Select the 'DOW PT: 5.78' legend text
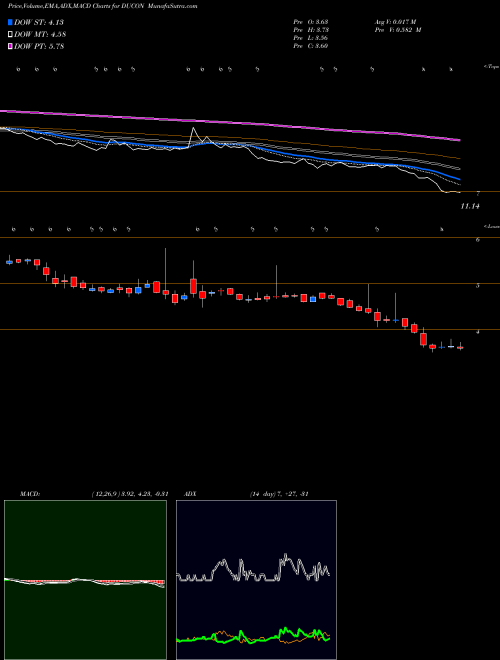 [39, 46]
